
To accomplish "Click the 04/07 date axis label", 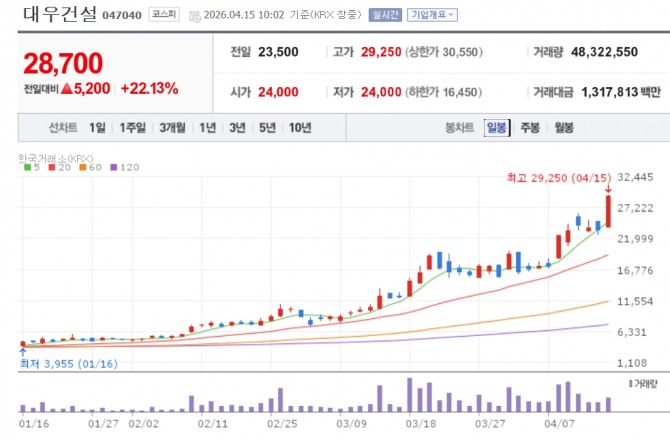I will (559, 424).
